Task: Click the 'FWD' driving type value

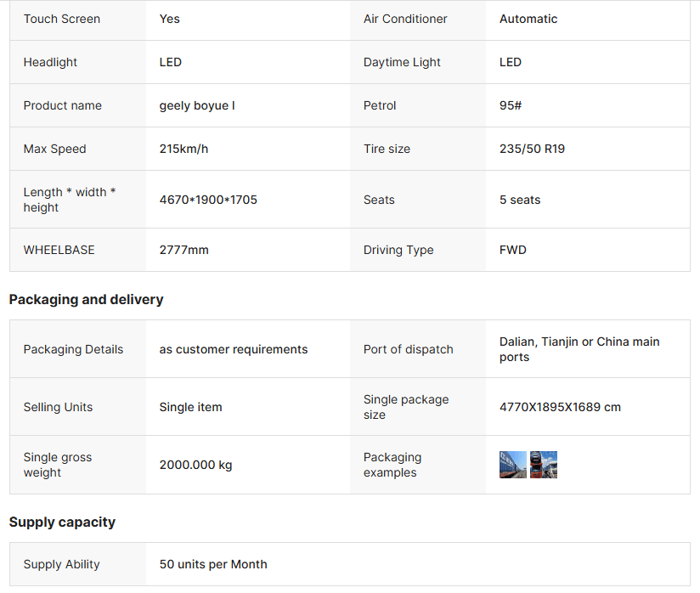Action: (513, 250)
